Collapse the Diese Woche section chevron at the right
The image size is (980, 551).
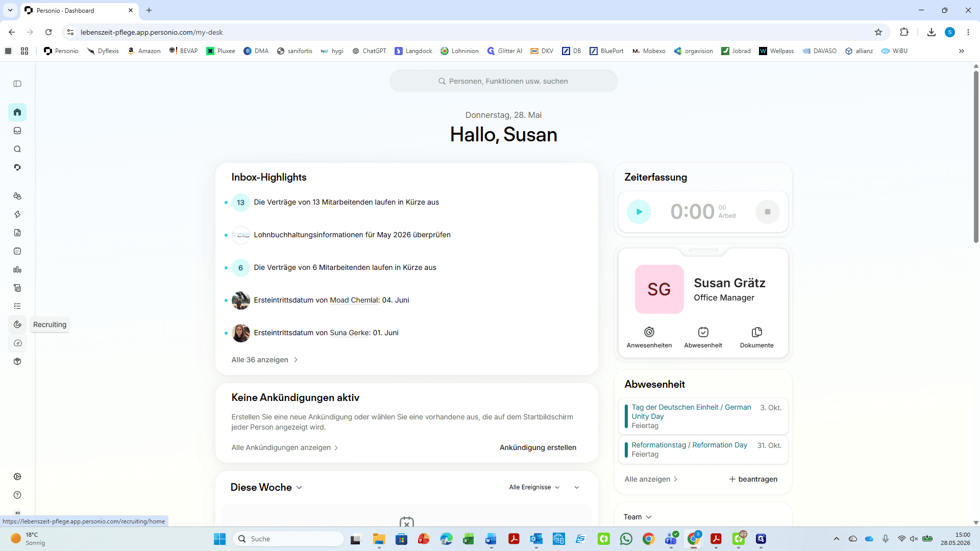tap(577, 487)
